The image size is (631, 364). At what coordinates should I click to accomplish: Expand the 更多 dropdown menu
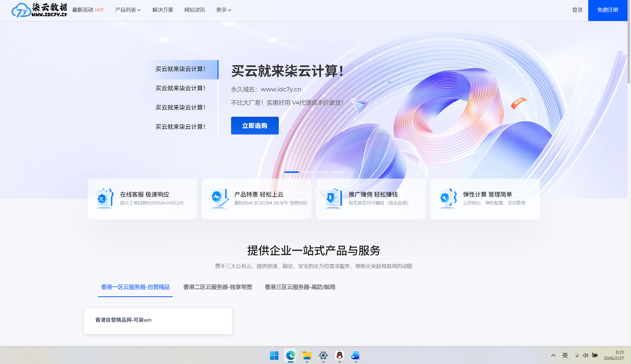[223, 10]
